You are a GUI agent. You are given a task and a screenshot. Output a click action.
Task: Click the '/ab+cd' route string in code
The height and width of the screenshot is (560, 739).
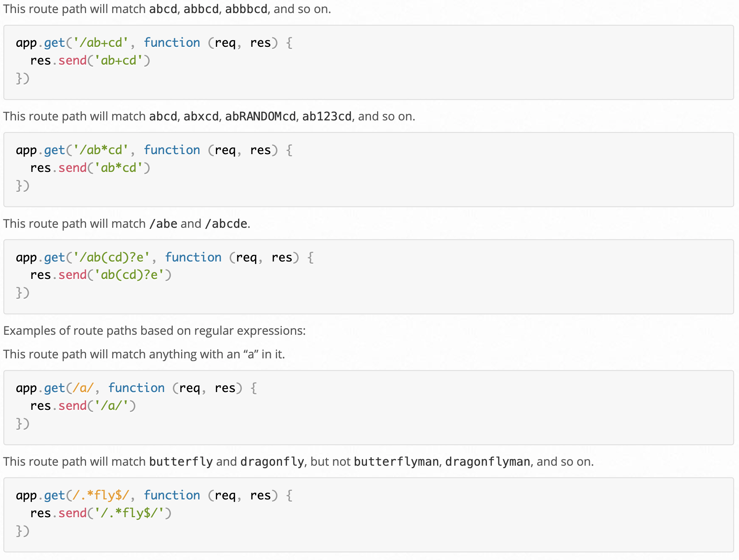coord(101,43)
